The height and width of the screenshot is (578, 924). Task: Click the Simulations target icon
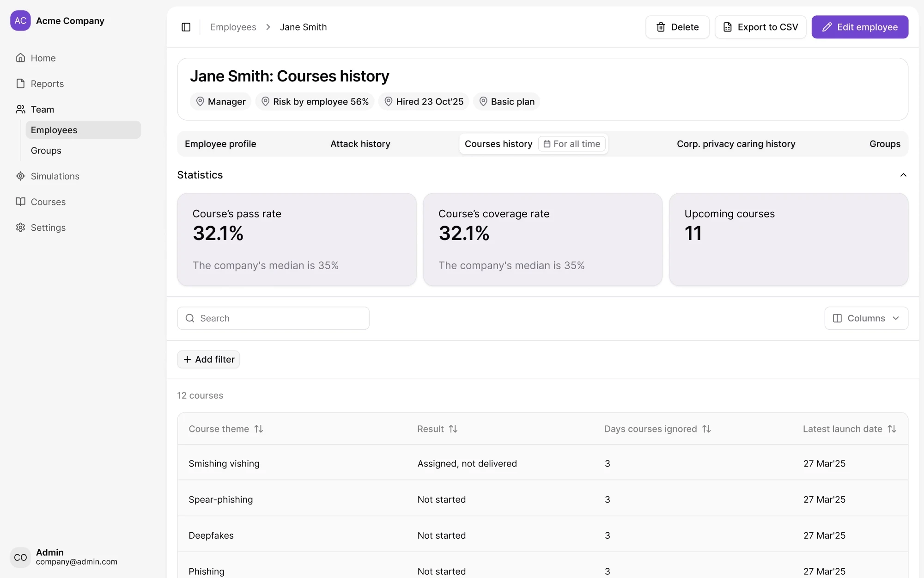(x=20, y=176)
